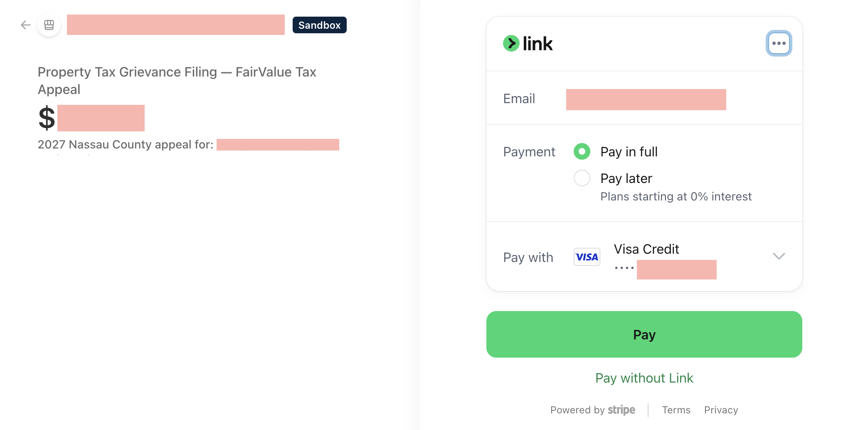This screenshot has width=868, height=430.
Task: Click the merchant storefront icon
Action: 49,25
